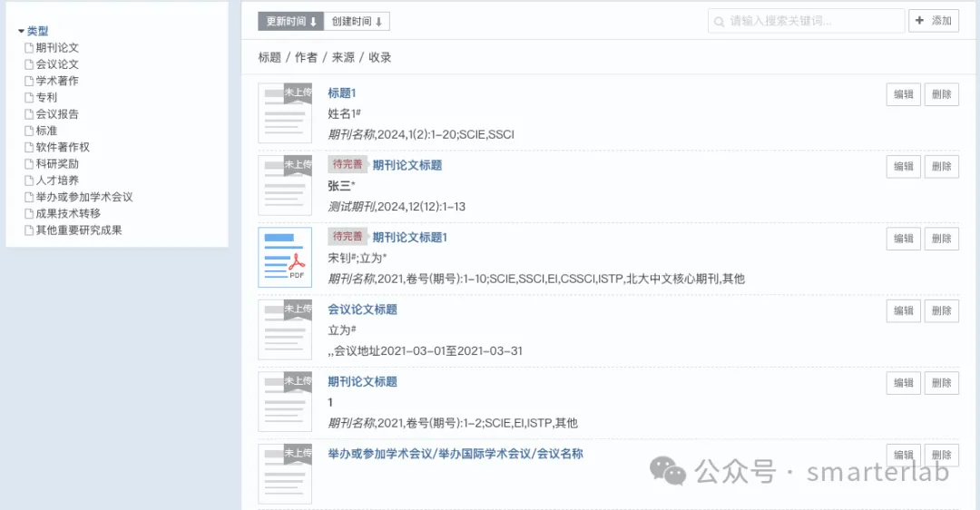
Task: Click the 未上传 thumbnail of 举办或参加学术会议 entry
Action: [285, 474]
